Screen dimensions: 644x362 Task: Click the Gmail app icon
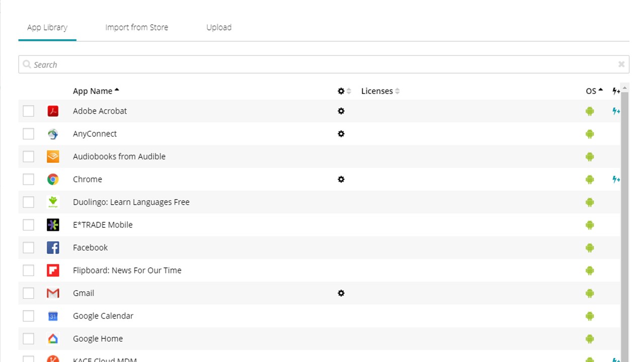(x=53, y=293)
